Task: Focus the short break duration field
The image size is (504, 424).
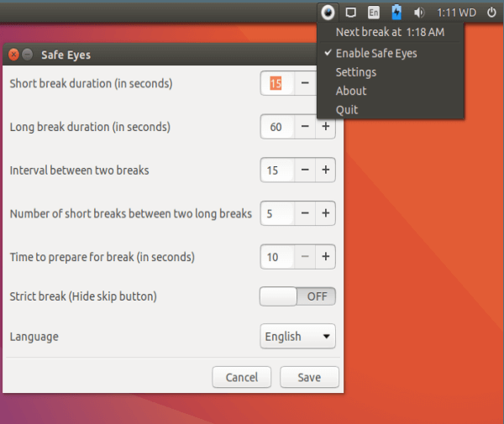Action: coord(277,83)
